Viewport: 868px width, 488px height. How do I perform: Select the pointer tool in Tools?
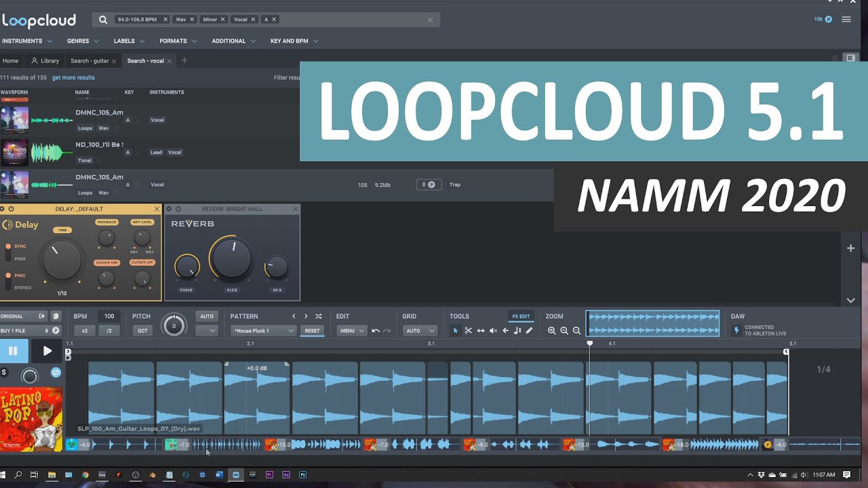click(456, 331)
